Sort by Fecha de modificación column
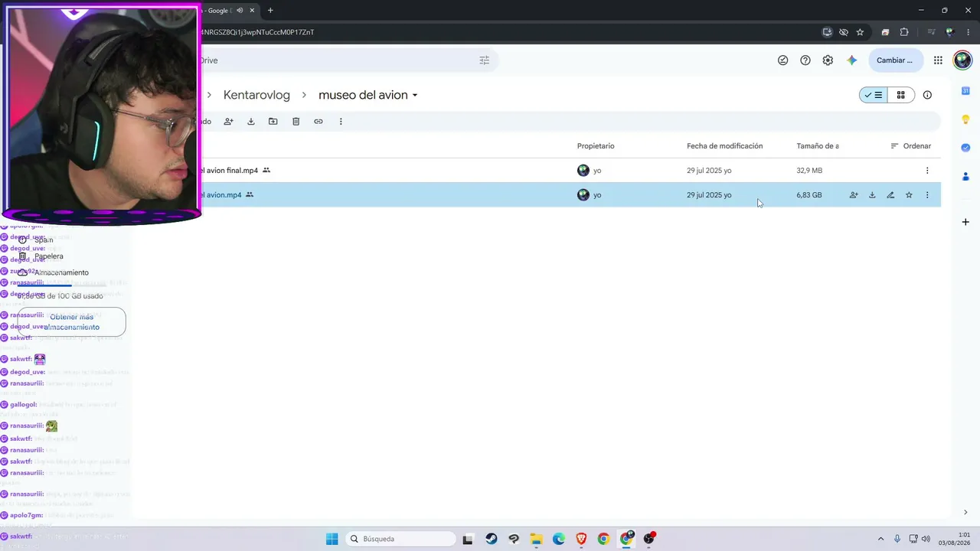Viewport: 980px width, 551px height. tap(724, 146)
